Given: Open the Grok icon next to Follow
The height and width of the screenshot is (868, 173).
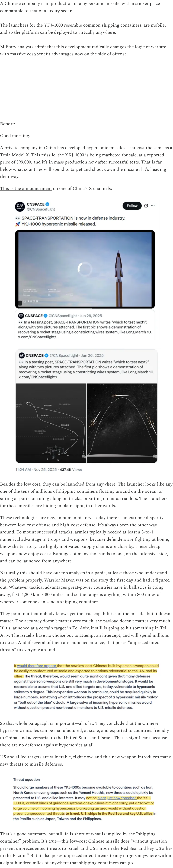Looking at the screenshot, I should coord(146,206).
